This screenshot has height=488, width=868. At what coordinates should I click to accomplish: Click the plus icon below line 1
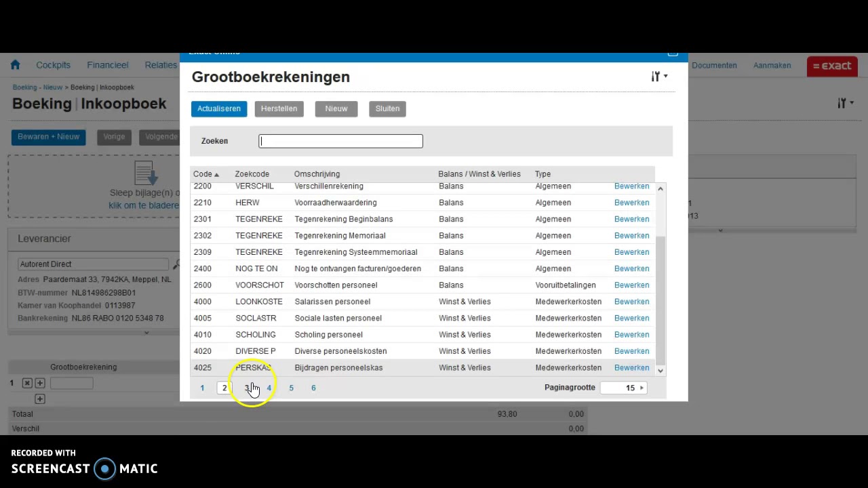(39, 399)
